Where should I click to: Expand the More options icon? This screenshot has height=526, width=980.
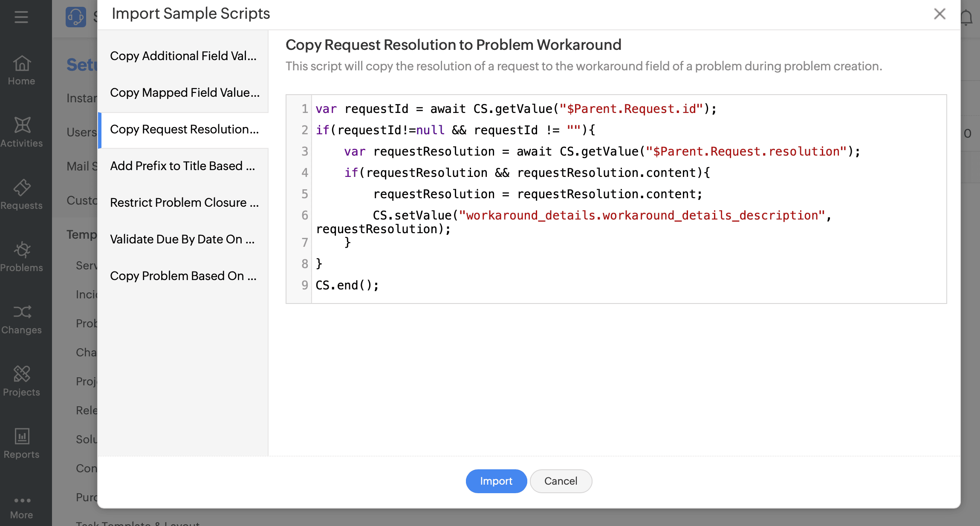[x=21, y=502]
